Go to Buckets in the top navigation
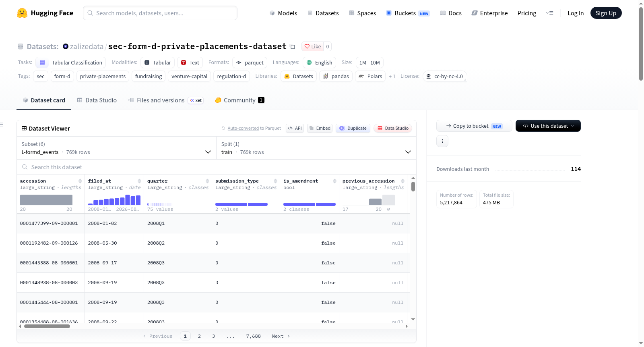The width and height of the screenshot is (644, 347). pyautogui.click(x=408, y=13)
